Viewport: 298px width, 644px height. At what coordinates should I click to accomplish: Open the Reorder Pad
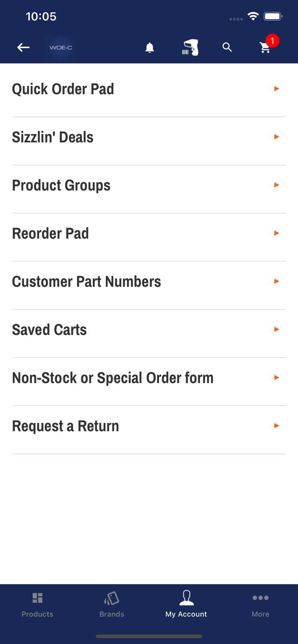(x=50, y=233)
